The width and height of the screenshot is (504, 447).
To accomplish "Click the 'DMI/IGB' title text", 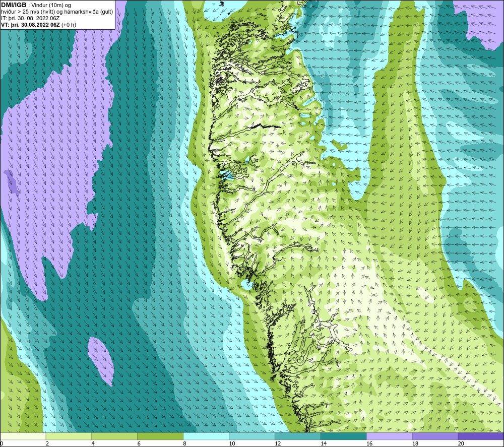I will 14,5.
